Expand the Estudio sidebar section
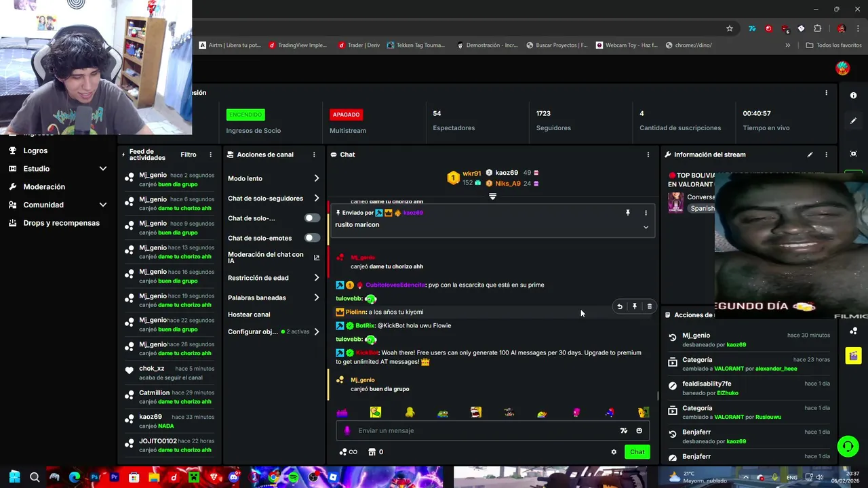 click(103, 169)
